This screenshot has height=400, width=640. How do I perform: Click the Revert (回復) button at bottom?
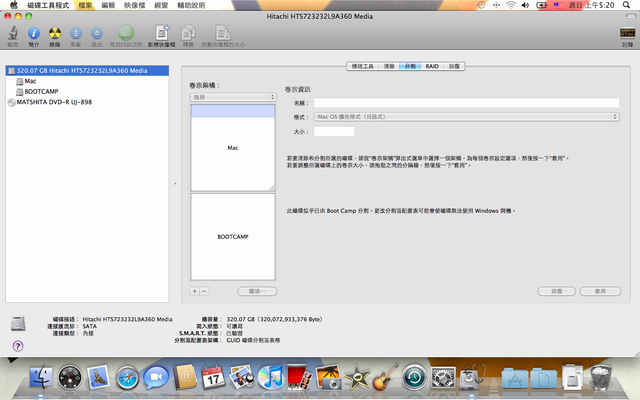click(x=557, y=291)
